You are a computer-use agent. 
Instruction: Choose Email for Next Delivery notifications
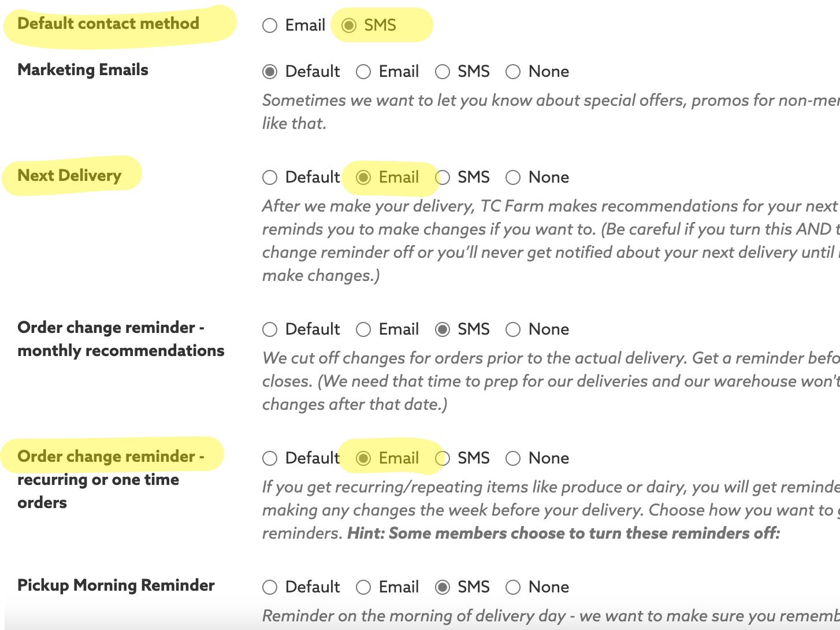coord(363,177)
